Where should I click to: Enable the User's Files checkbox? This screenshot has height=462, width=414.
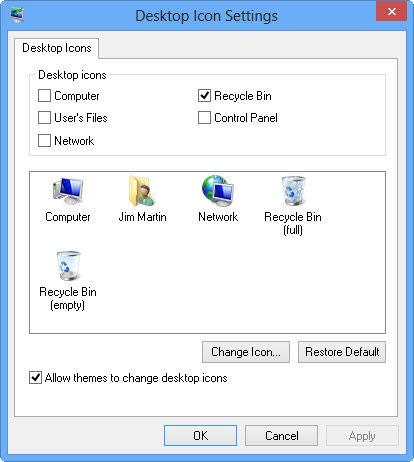click(44, 118)
